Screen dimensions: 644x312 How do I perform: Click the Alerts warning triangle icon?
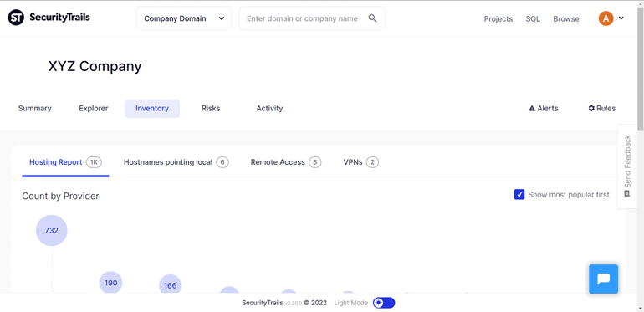click(x=532, y=109)
